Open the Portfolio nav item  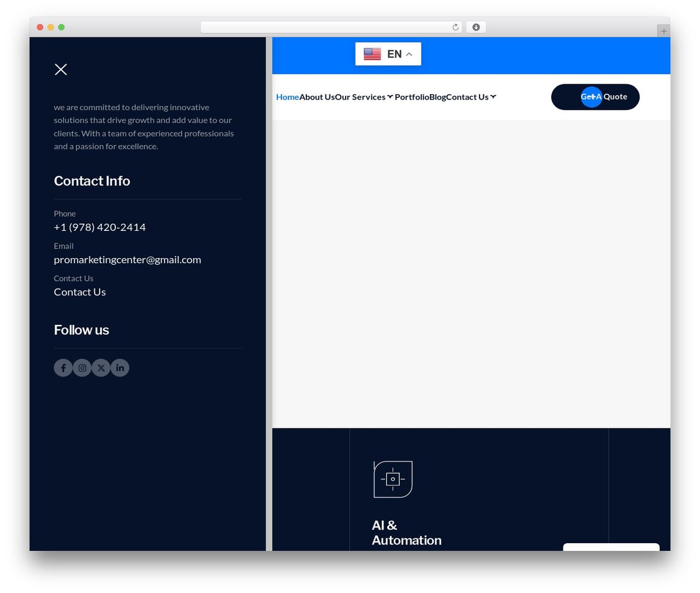412,97
